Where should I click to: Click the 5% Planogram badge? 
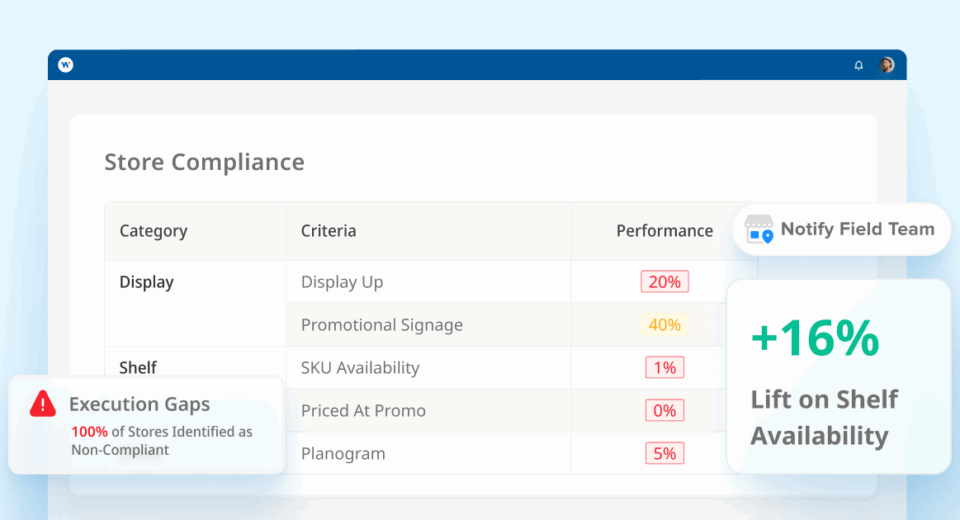point(664,453)
